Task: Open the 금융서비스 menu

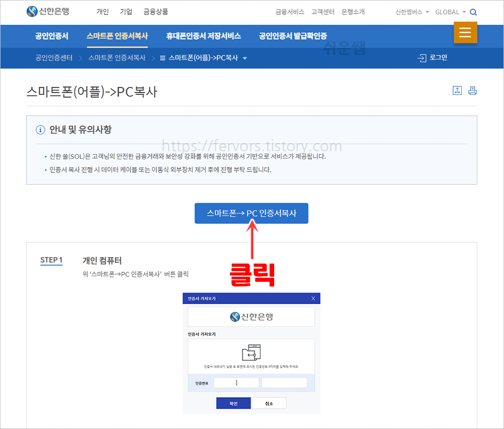Action: point(290,12)
